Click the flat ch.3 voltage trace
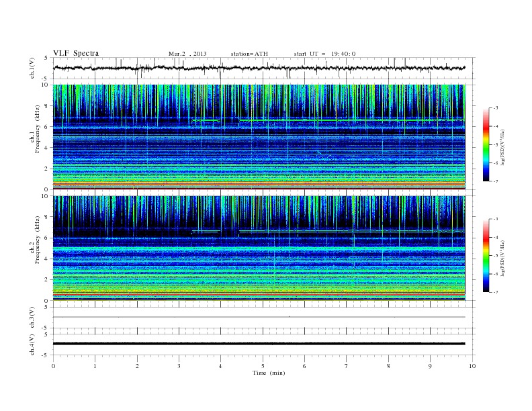Image resolution: width=532 pixels, height=411 pixels. coord(259,317)
